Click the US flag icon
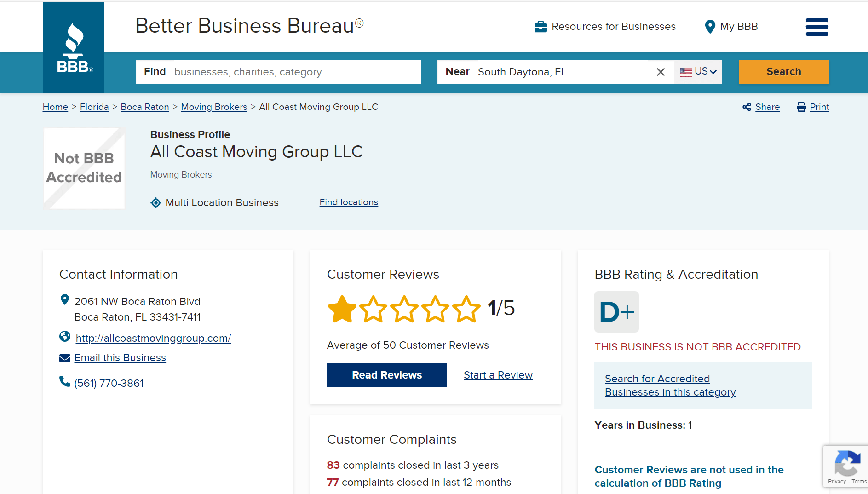 pos(685,72)
